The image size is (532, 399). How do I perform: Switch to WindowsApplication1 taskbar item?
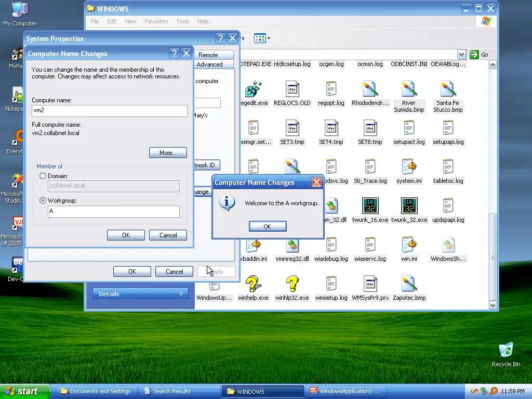click(345, 391)
